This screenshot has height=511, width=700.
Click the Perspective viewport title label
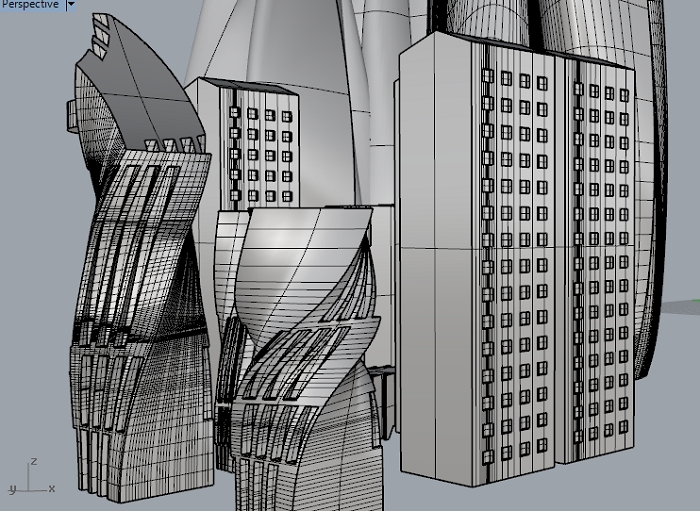(30, 4)
